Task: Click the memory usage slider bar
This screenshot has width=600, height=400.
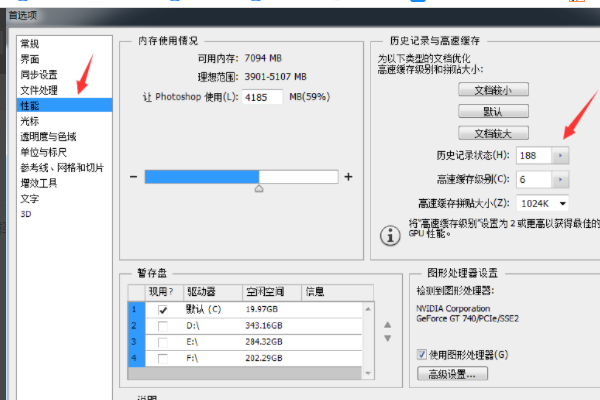Action: click(x=241, y=177)
